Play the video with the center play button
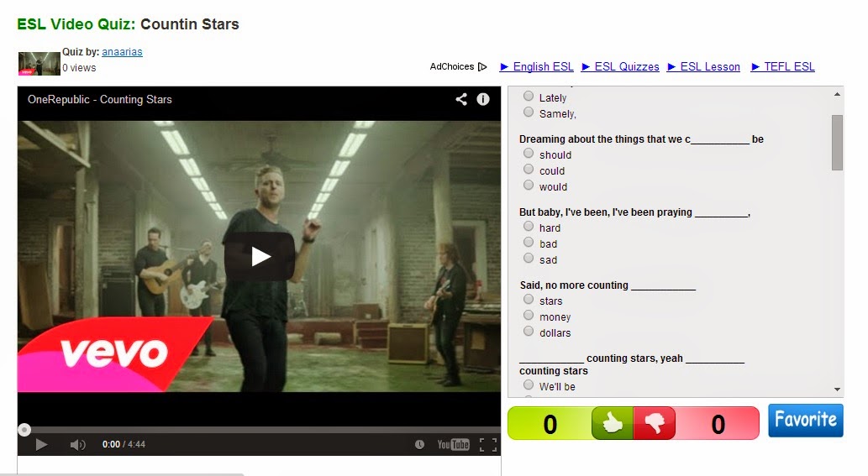Screen dimensions: 868x476 click(260, 256)
